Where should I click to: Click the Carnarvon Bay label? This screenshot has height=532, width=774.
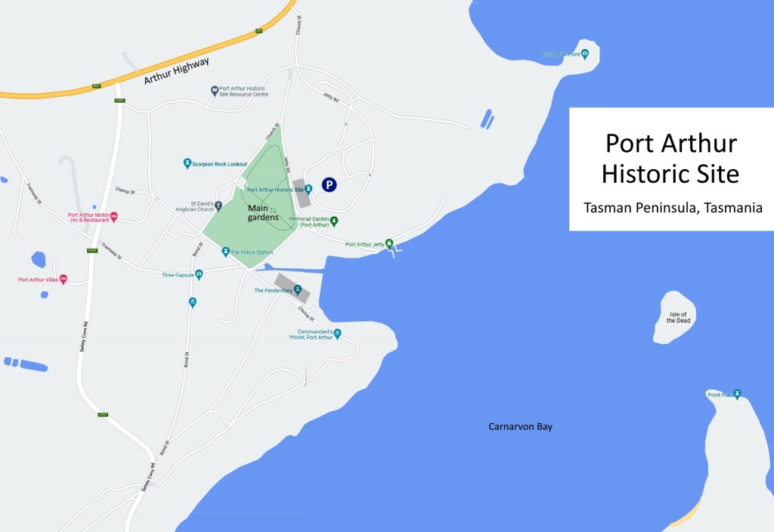point(520,427)
